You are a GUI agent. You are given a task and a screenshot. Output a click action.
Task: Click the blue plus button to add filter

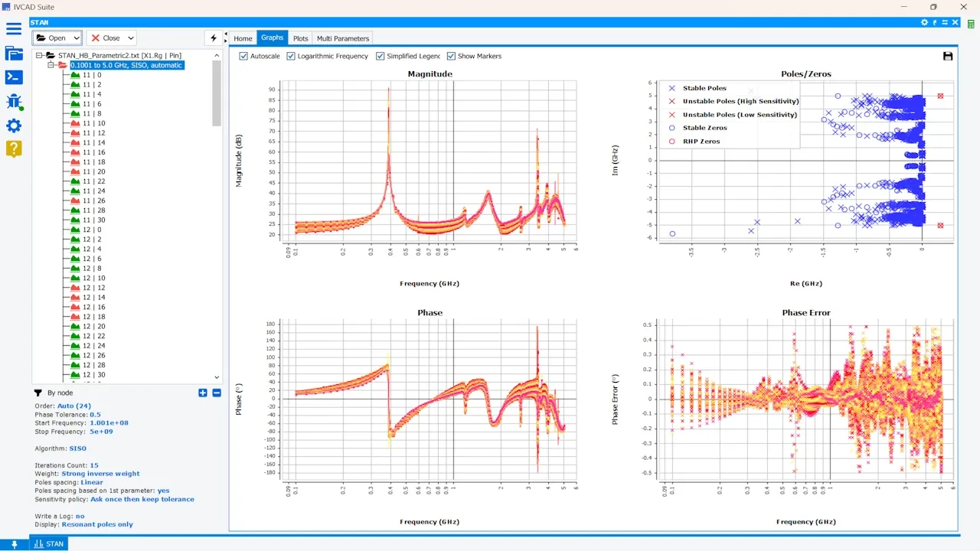point(202,393)
